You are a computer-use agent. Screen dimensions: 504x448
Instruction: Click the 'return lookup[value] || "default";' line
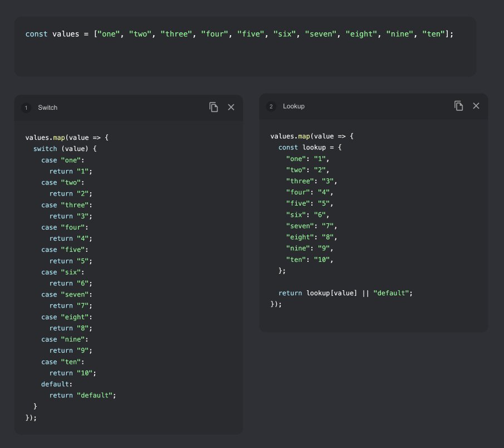(x=345, y=293)
